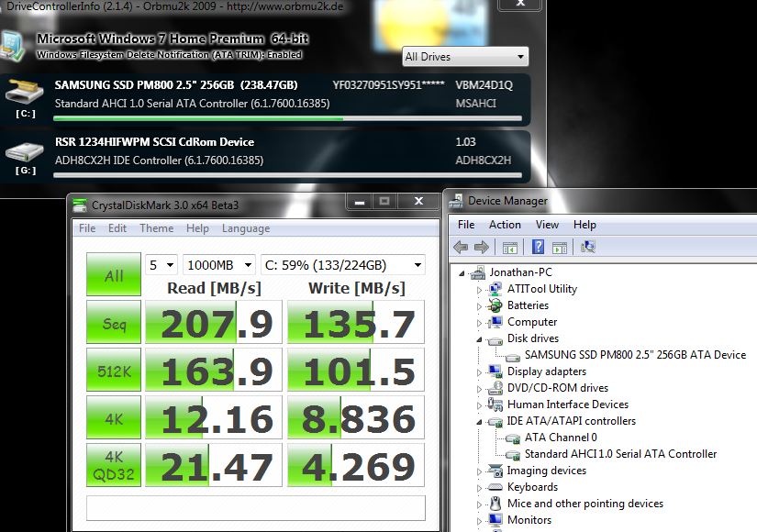
Task: Select ATA Channel 0 tree item
Action: pyautogui.click(x=561, y=438)
